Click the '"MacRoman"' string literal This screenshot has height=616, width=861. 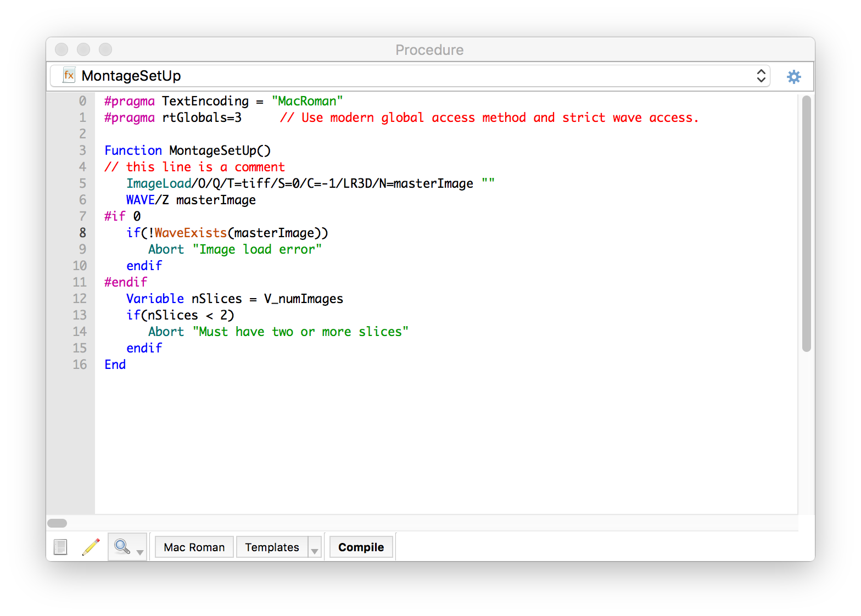(307, 101)
